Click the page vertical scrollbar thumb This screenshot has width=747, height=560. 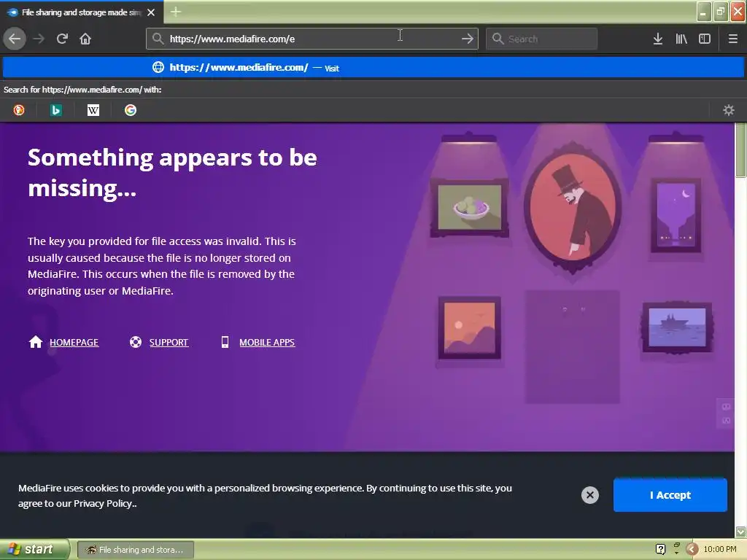[741, 150]
